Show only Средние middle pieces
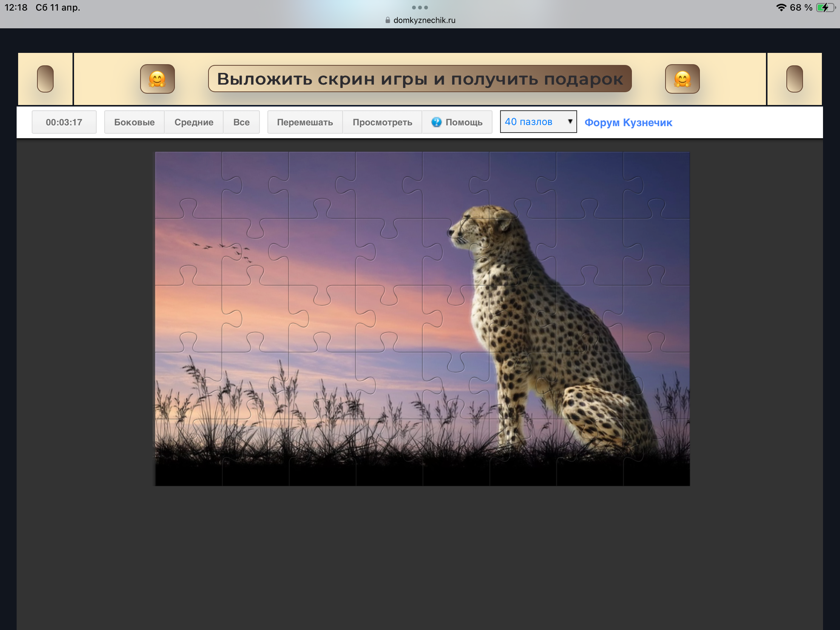840x630 pixels. coord(194,122)
